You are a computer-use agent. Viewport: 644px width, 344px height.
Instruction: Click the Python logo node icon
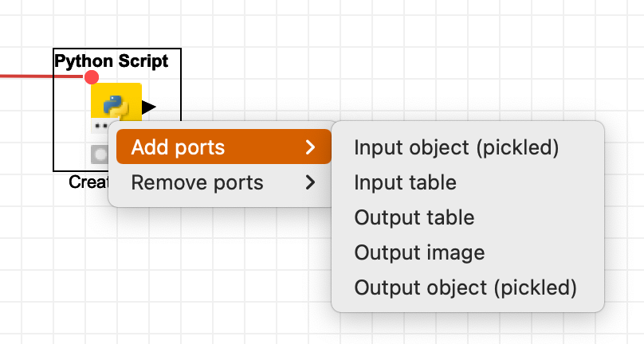coord(116,106)
